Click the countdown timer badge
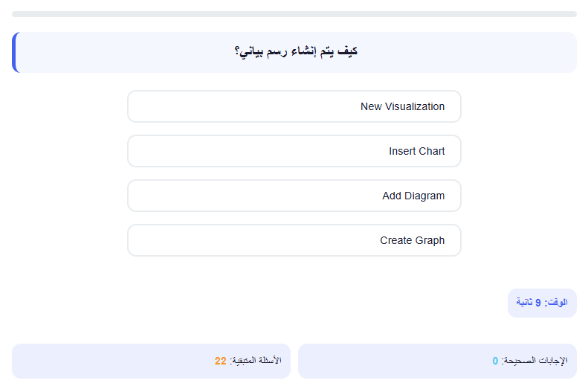 (x=542, y=303)
